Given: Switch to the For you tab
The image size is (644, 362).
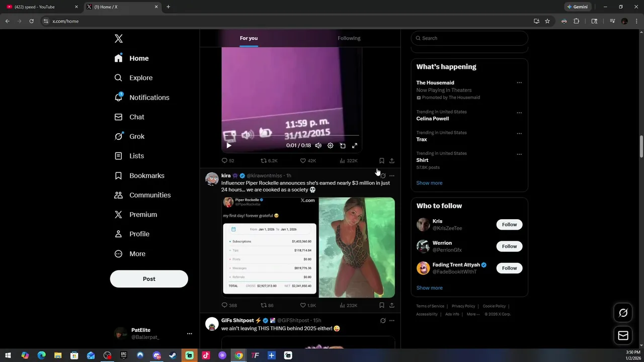Looking at the screenshot, I should click(x=249, y=38).
